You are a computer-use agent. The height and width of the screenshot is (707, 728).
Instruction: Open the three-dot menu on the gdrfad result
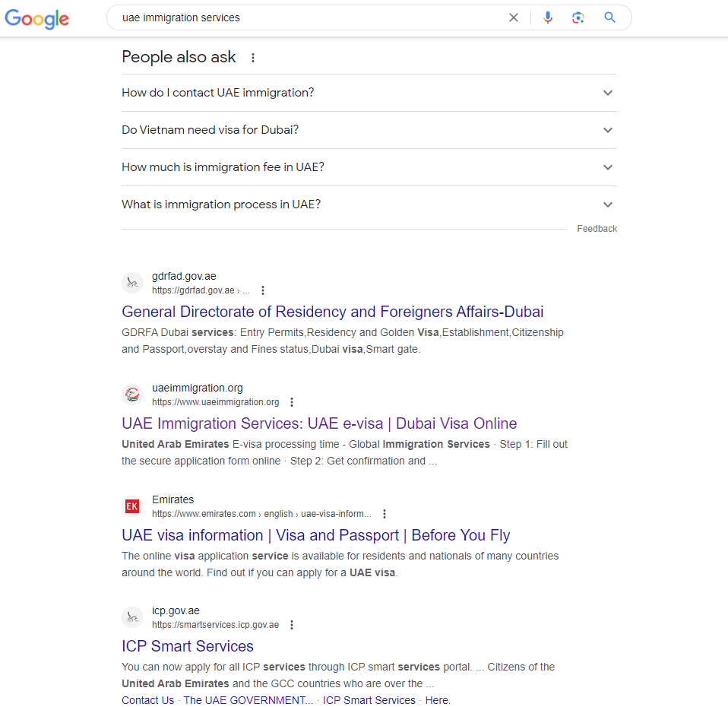[262, 290]
